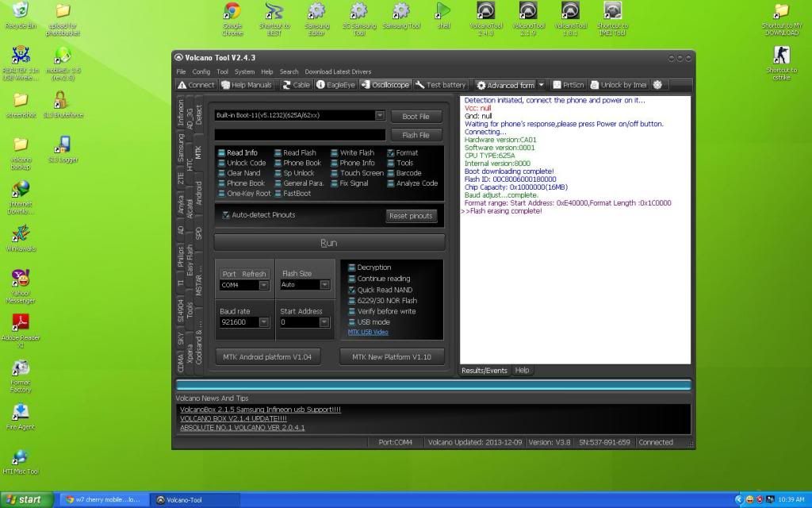Click the empty Flash File path field
812x508 pixels.
300,135
